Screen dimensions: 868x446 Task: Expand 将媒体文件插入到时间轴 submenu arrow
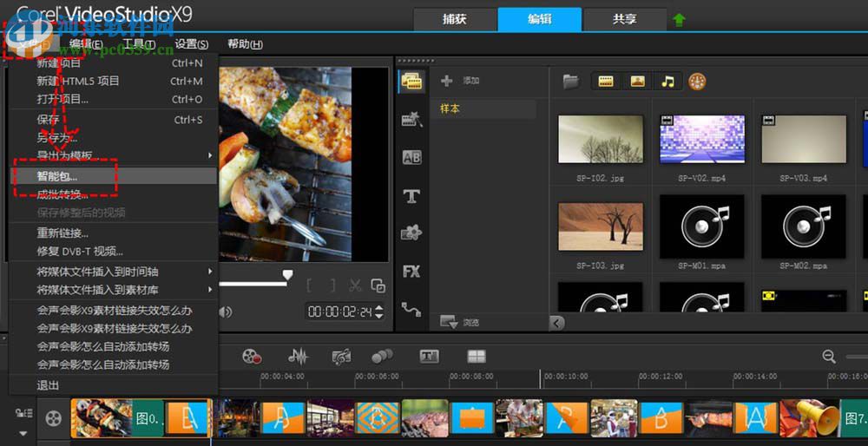tap(210, 272)
